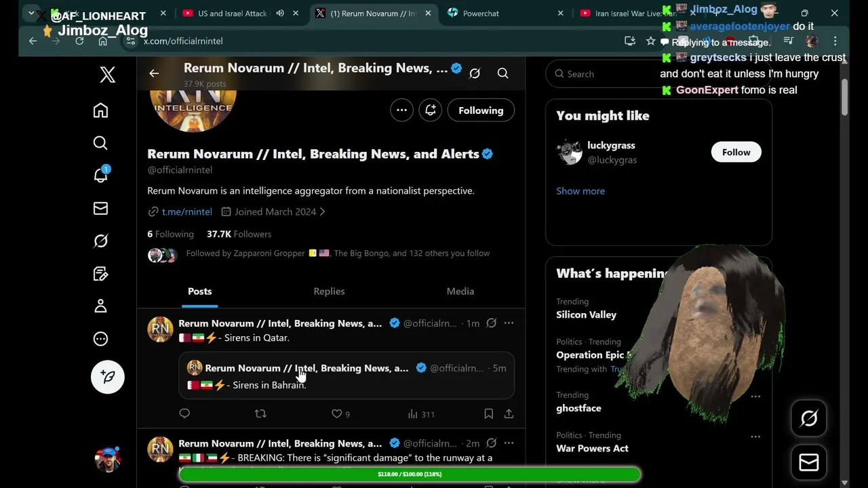
Task: Mute audio on US and Israel Attack tab
Action: pos(280,14)
